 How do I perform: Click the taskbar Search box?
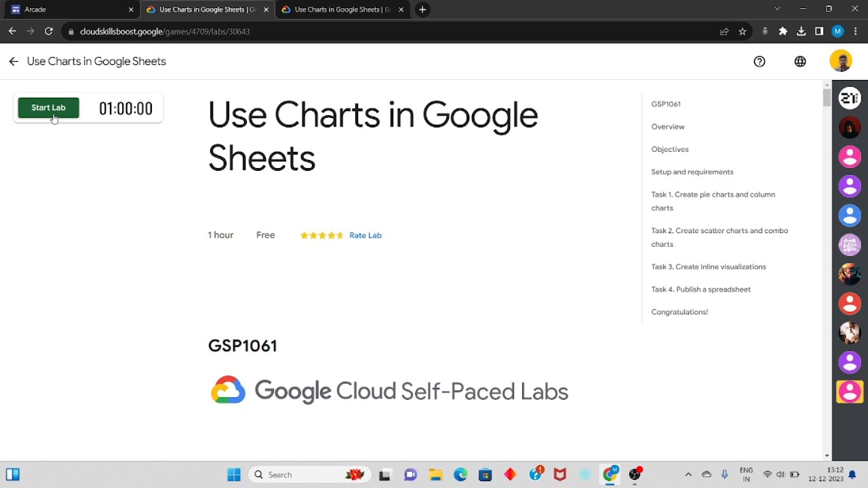pos(309,474)
